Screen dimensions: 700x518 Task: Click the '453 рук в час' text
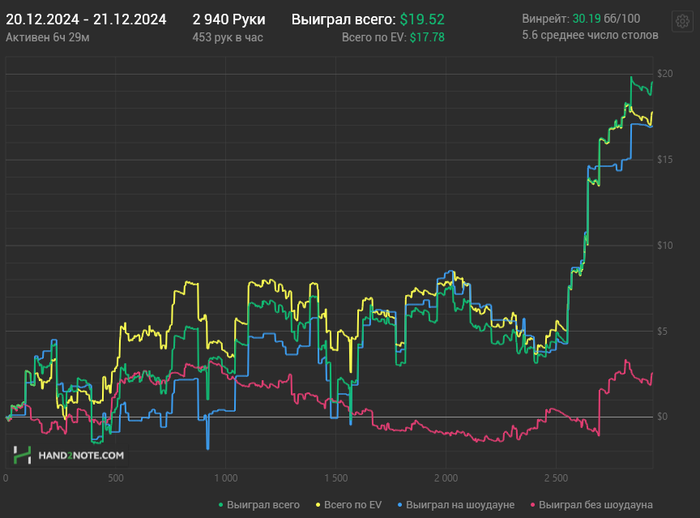pyautogui.click(x=227, y=38)
